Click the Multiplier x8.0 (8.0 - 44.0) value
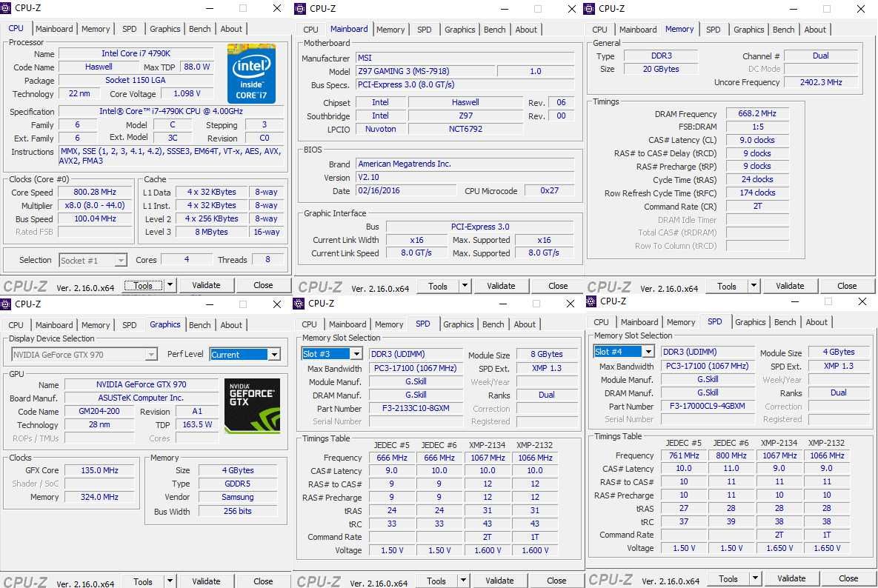 tap(95, 205)
